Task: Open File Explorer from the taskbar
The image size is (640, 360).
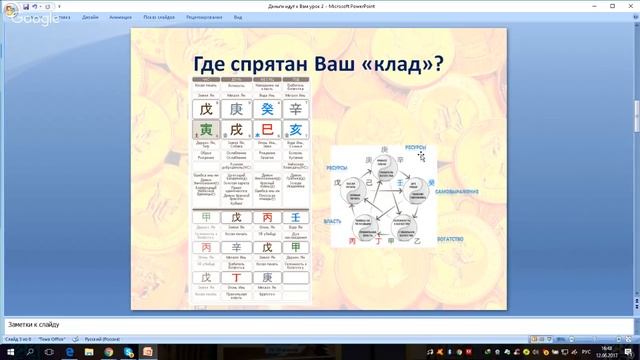Action: (89, 352)
